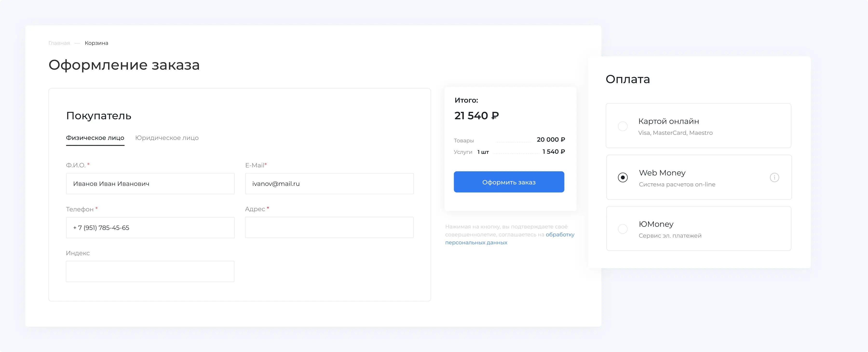Click the empty Адрес input field
This screenshot has width=868, height=352.
(329, 227)
